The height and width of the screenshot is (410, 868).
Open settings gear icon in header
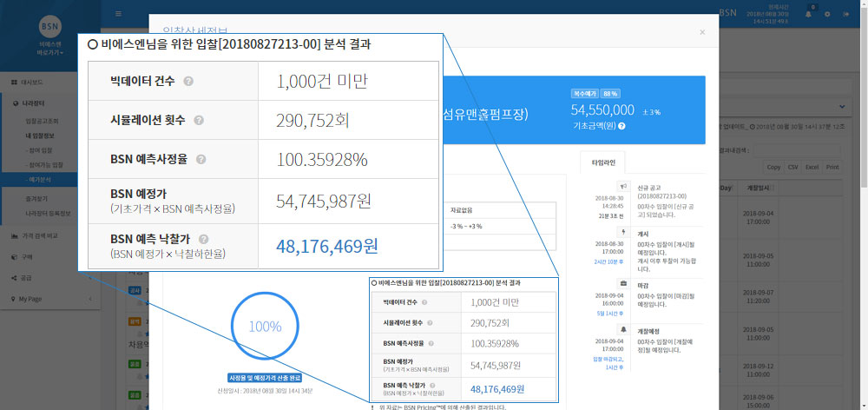click(x=827, y=14)
